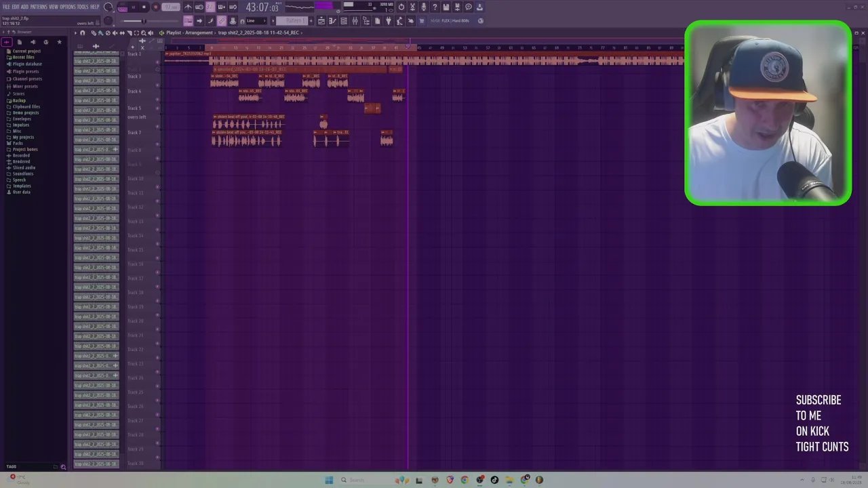Open the TOOLS menu
This screenshot has width=868, height=488.
tap(83, 7)
